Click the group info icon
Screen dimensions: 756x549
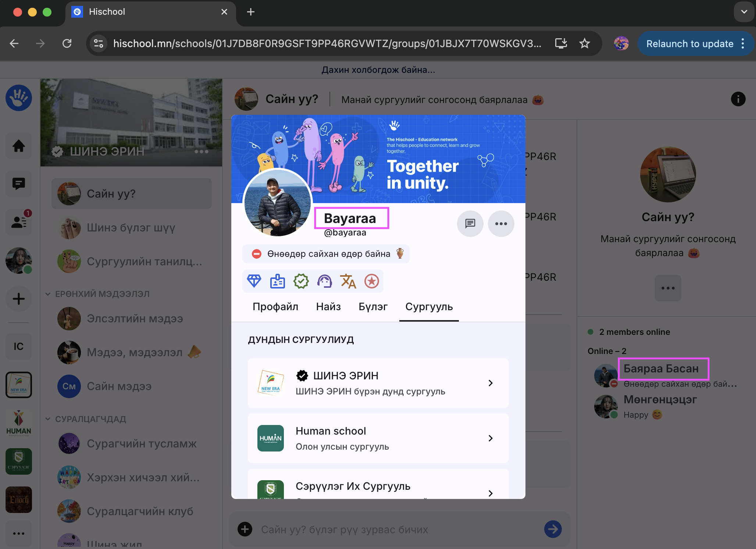[x=738, y=99]
